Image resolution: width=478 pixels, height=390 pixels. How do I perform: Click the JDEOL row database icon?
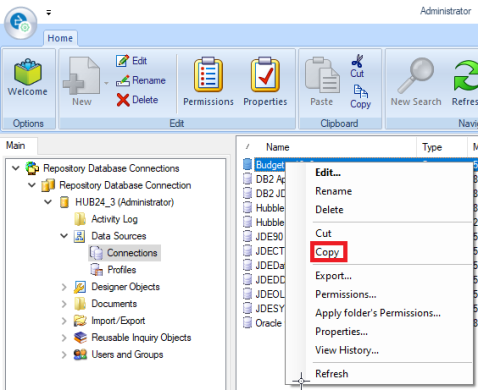tap(247, 294)
